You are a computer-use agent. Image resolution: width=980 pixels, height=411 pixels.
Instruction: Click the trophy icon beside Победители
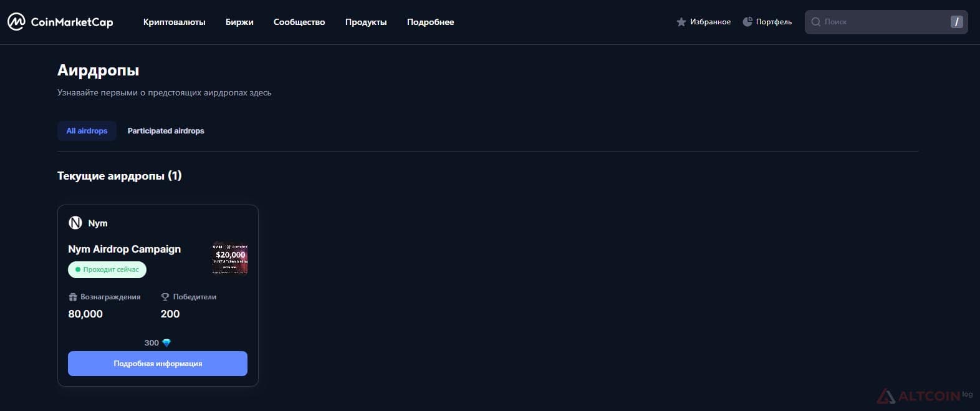[165, 297]
